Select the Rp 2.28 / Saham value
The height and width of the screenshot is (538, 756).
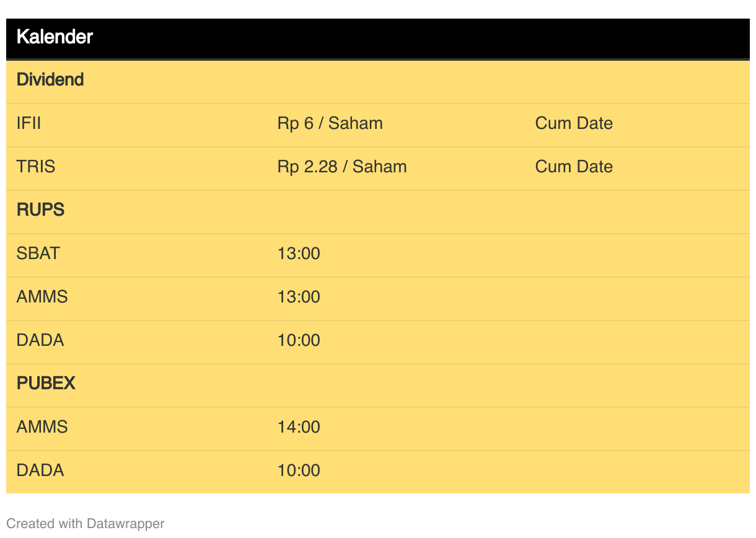(x=342, y=167)
